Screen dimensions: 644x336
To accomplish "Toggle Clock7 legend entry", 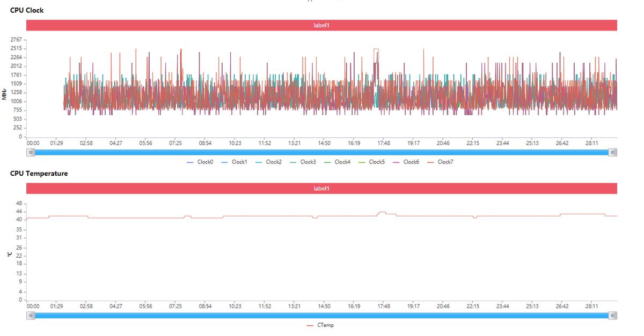I will (440, 162).
